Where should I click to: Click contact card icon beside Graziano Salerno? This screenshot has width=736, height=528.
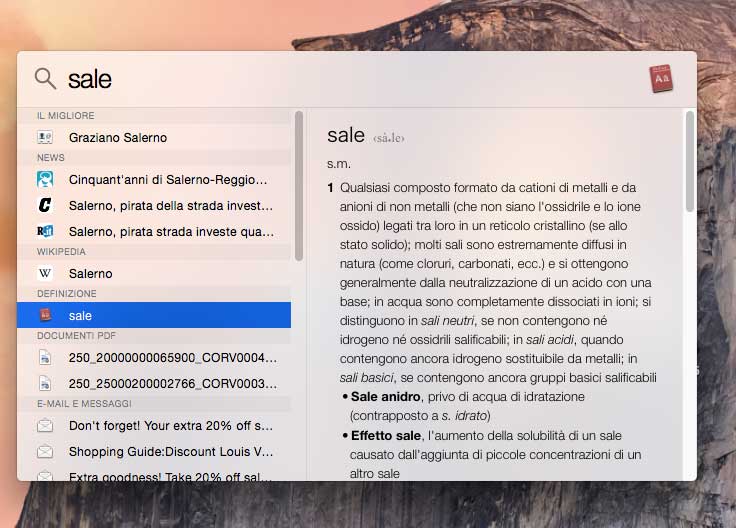pos(45,137)
